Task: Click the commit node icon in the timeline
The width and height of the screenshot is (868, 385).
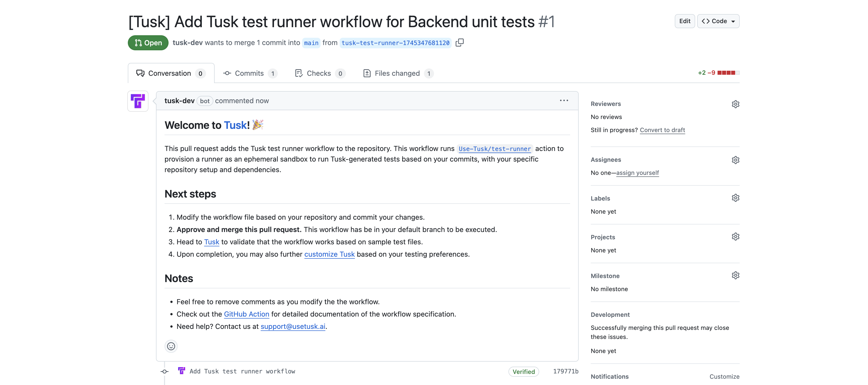Action: coord(165,371)
